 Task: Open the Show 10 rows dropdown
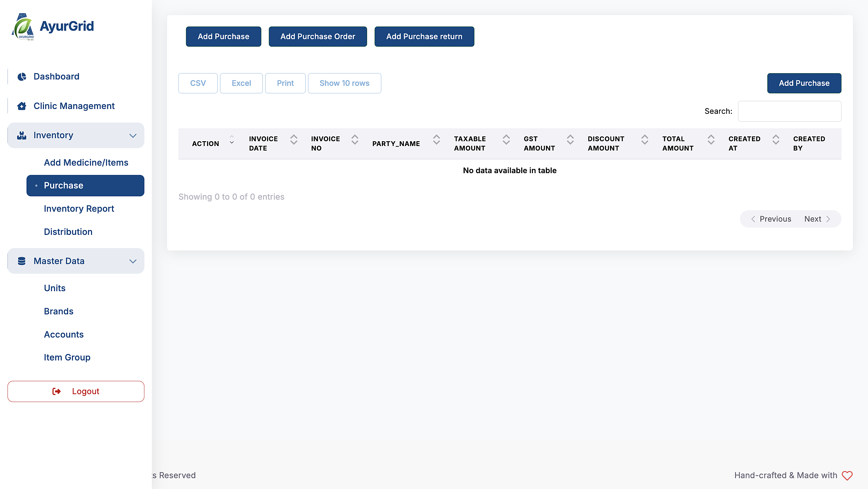click(x=344, y=83)
